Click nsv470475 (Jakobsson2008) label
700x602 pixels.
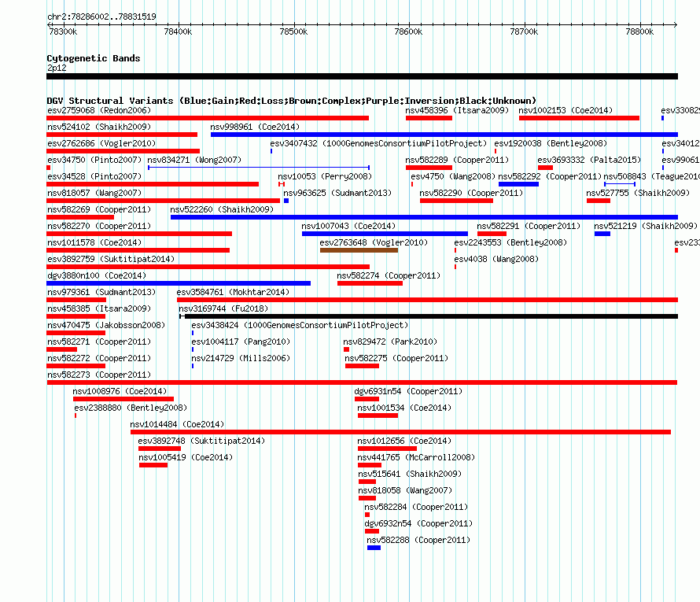(106, 325)
